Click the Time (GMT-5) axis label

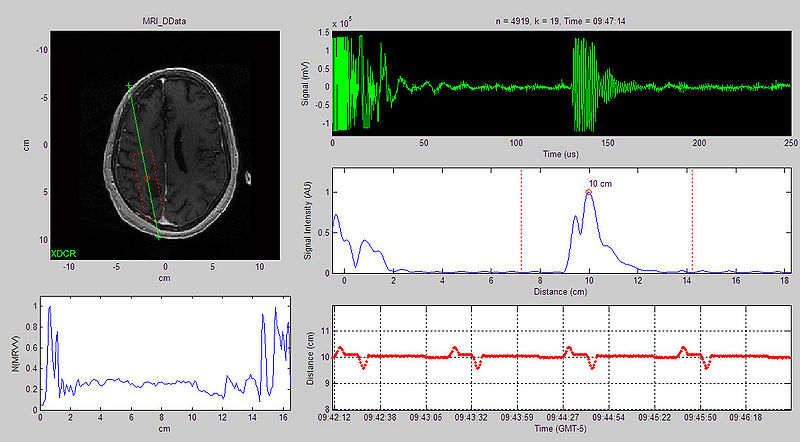(x=561, y=428)
